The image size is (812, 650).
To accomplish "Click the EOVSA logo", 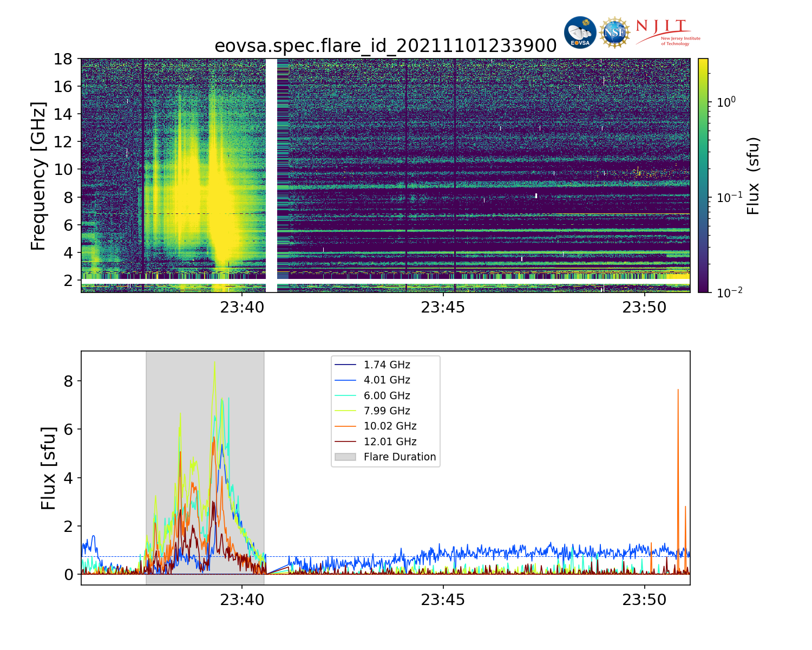I will (x=580, y=32).
